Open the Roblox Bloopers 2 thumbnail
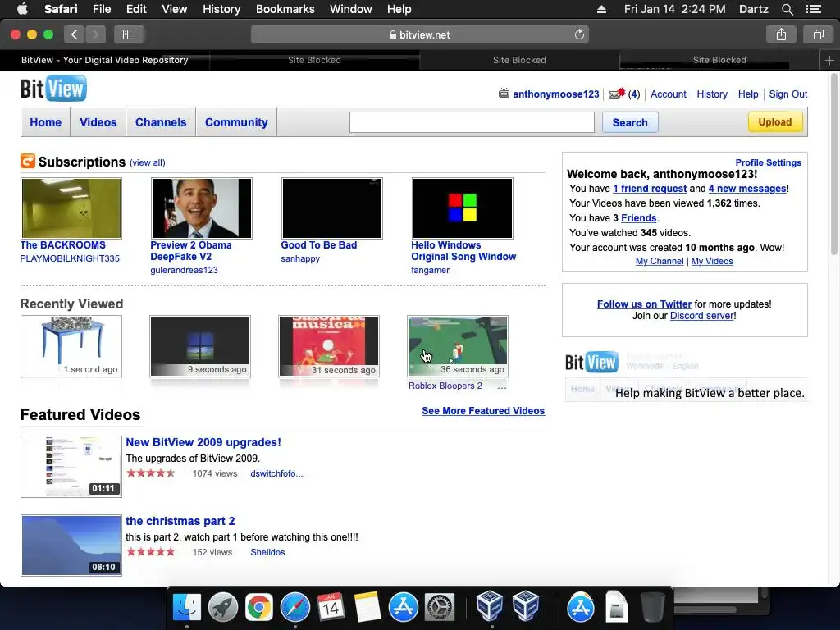This screenshot has width=840, height=630. point(458,346)
